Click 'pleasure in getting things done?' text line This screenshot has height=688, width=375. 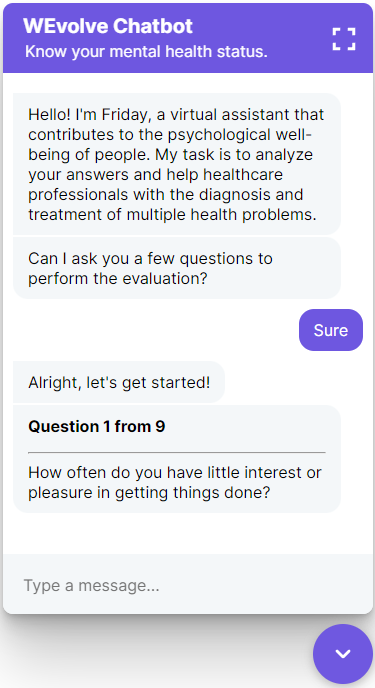point(149,493)
